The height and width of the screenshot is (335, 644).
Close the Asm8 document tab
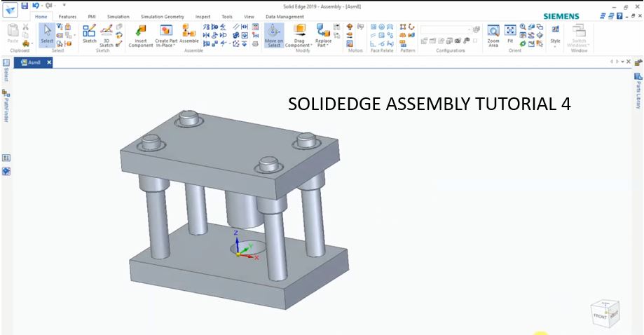click(x=49, y=62)
